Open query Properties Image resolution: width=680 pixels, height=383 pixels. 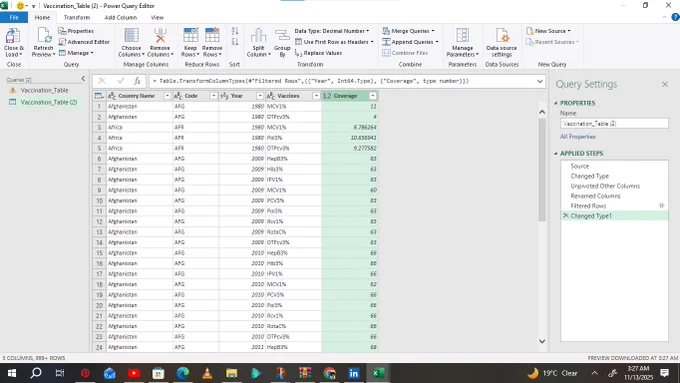click(76, 31)
